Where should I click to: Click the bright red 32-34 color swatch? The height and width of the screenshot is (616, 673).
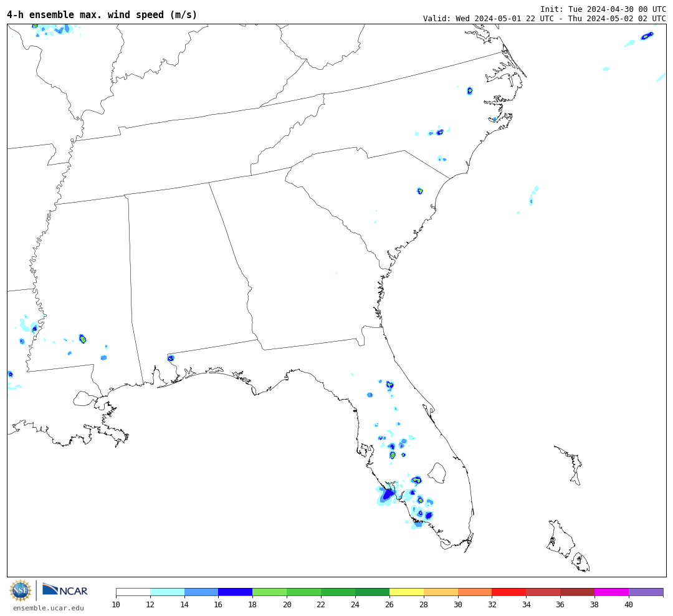click(x=509, y=592)
